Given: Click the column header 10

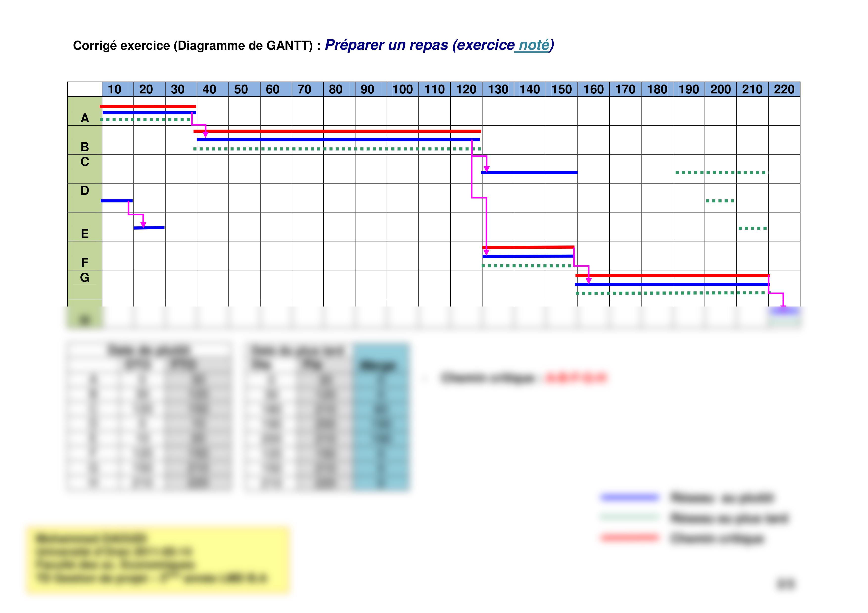Looking at the screenshot, I should (118, 89).
